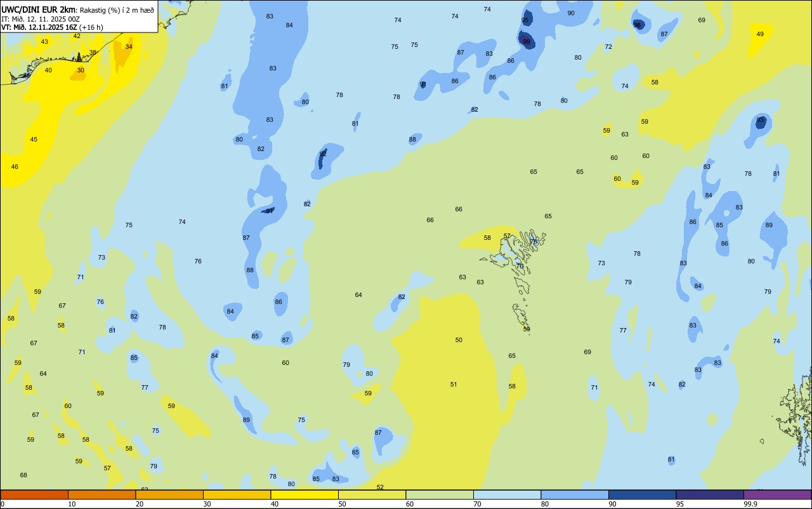Image resolution: width=812 pixels, height=509 pixels.
Task: Click the 0–10 dark orange legend swatch
Action: pos(34,494)
